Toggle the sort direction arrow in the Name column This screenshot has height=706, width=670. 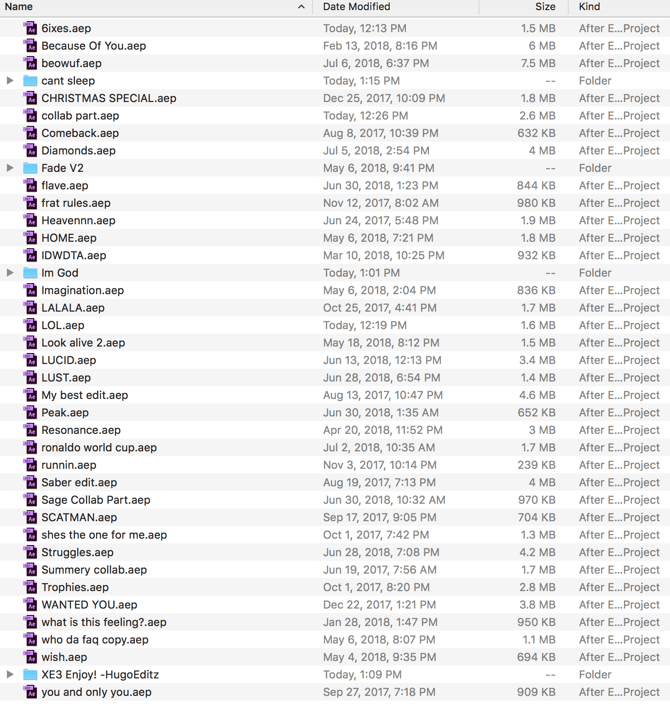301,7
